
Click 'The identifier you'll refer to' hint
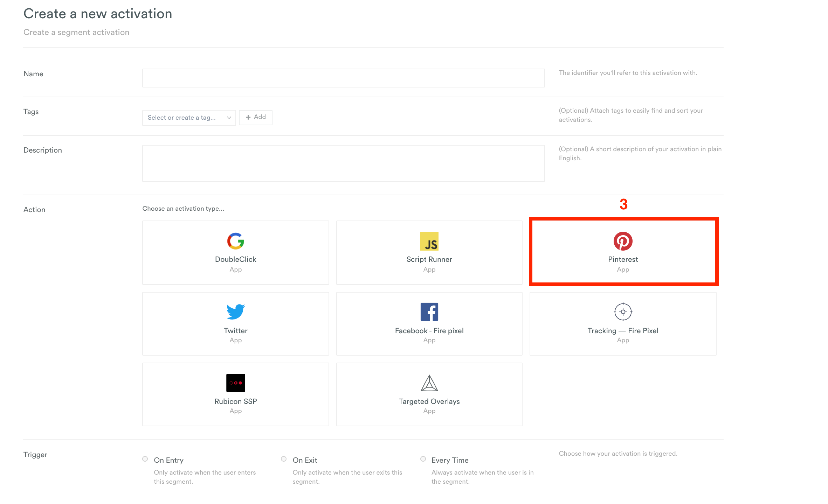point(628,73)
